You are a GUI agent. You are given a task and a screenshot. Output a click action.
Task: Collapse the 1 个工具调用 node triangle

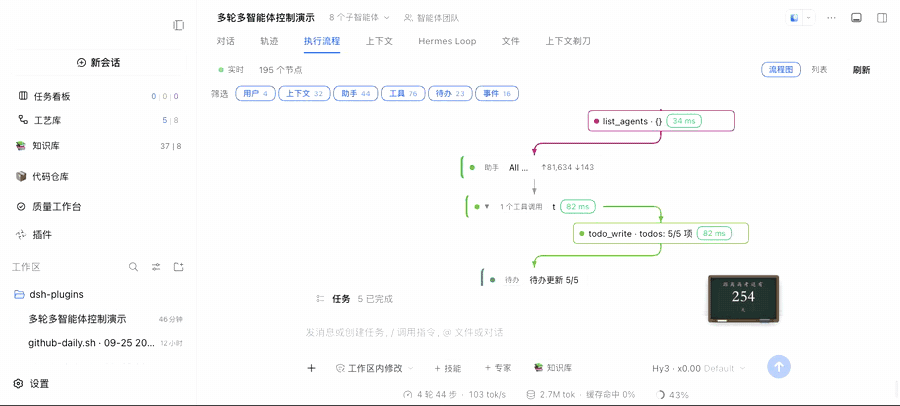pyautogui.click(x=487, y=206)
